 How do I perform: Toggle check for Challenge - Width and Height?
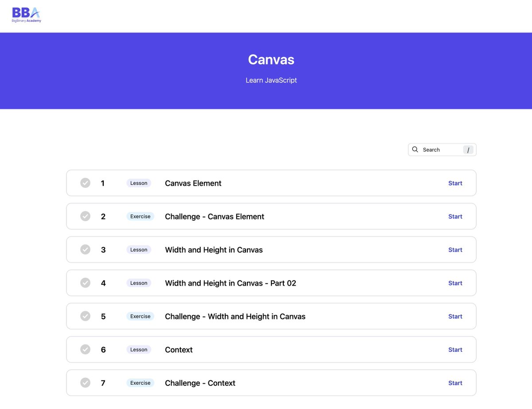click(x=85, y=316)
